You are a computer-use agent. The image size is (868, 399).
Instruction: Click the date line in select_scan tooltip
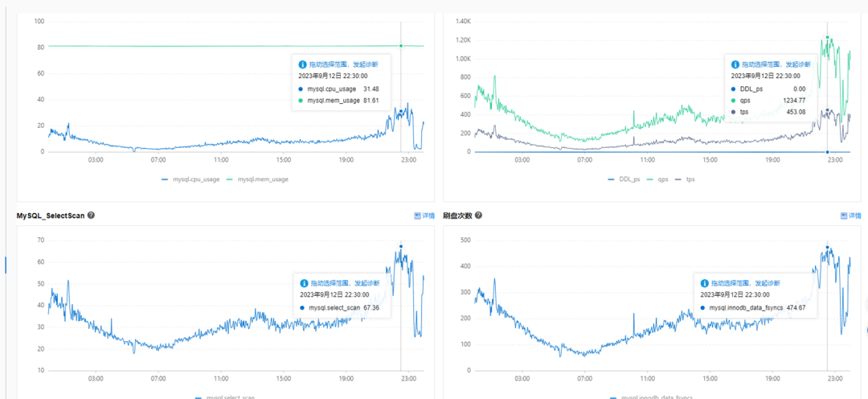[x=334, y=294]
